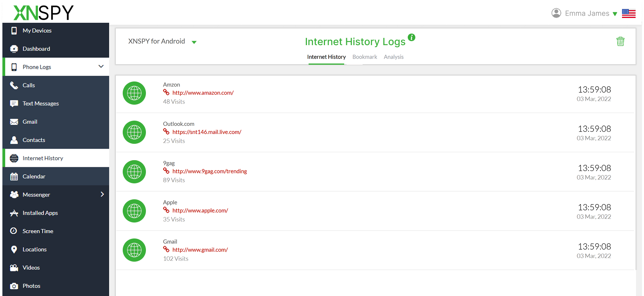Click the Calendar icon in sidebar
The height and width of the screenshot is (296, 644).
[x=14, y=177]
